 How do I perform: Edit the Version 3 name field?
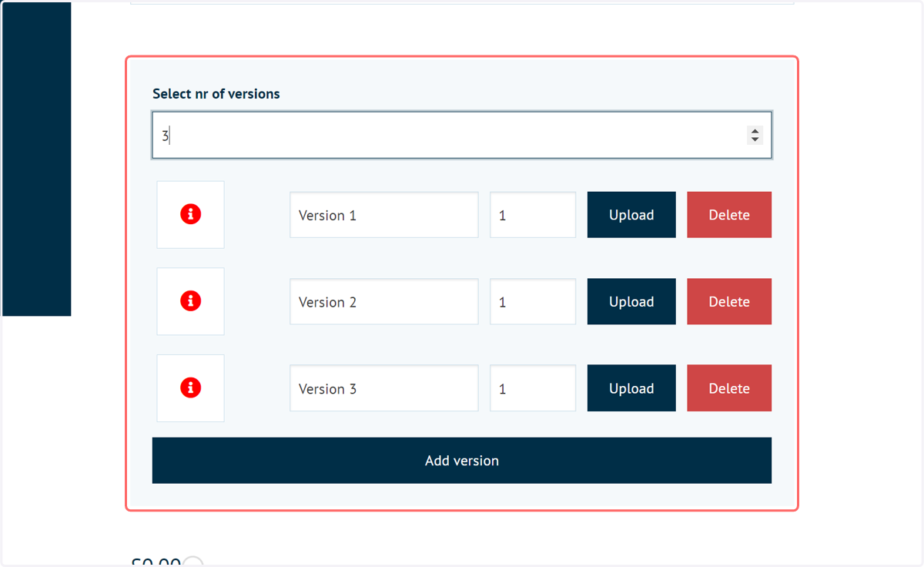pyautogui.click(x=384, y=388)
